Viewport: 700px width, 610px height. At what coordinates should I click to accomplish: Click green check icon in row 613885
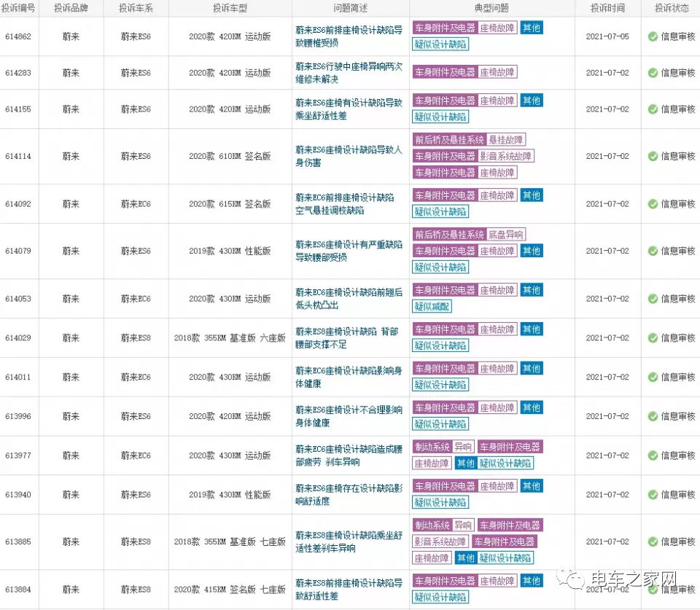point(653,541)
